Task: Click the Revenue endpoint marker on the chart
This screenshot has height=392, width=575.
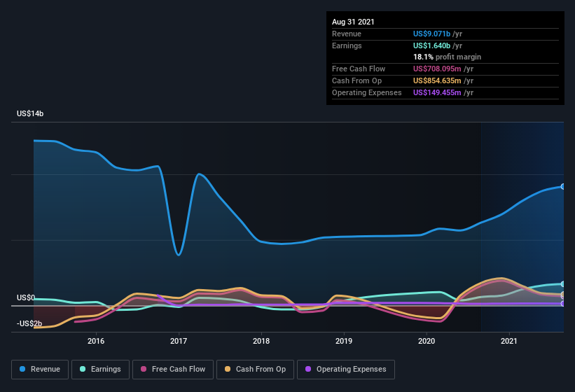Action: [562, 186]
